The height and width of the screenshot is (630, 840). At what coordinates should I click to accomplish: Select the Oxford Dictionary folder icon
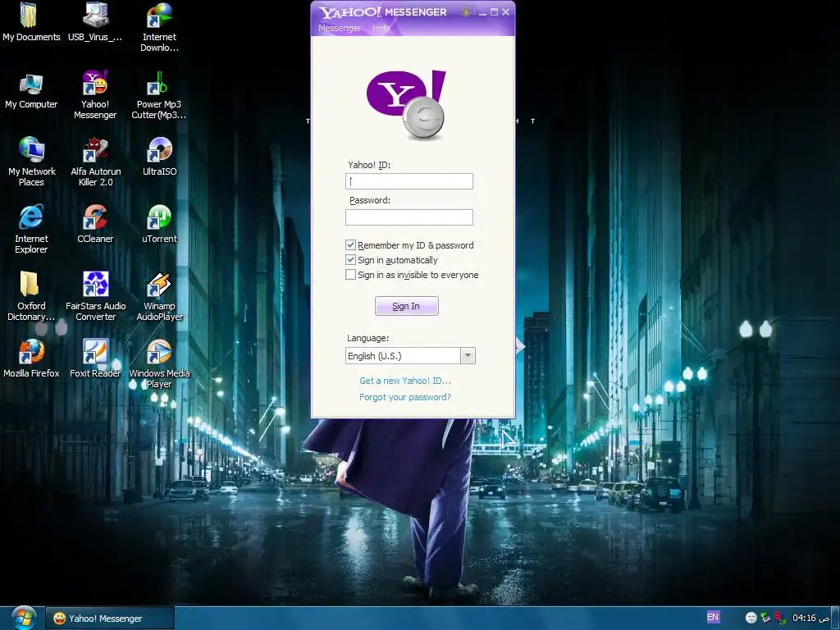pyautogui.click(x=31, y=297)
